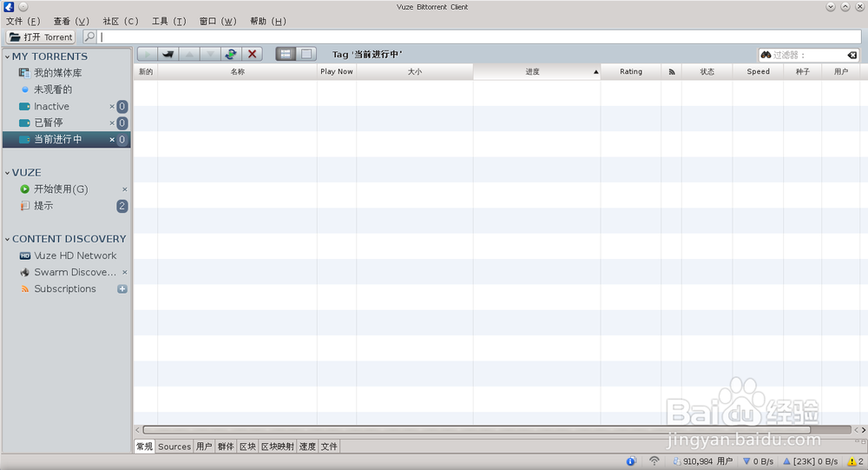Sort by the 名称 column header
Image resolution: width=868 pixels, height=470 pixels.
(238, 71)
